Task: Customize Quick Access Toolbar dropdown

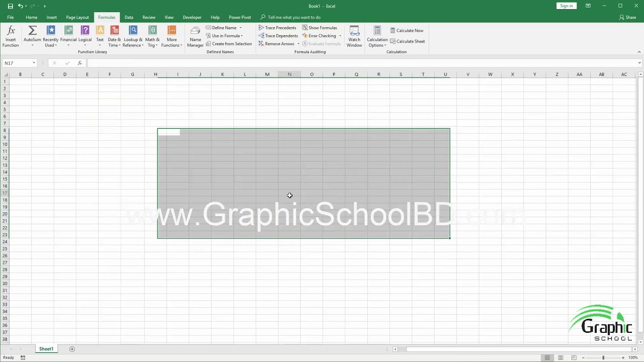Action: [x=44, y=6]
